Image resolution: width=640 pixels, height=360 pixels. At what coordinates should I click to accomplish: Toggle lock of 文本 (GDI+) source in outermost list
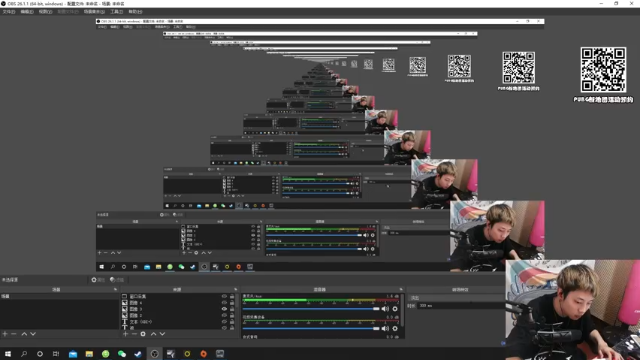point(232,322)
